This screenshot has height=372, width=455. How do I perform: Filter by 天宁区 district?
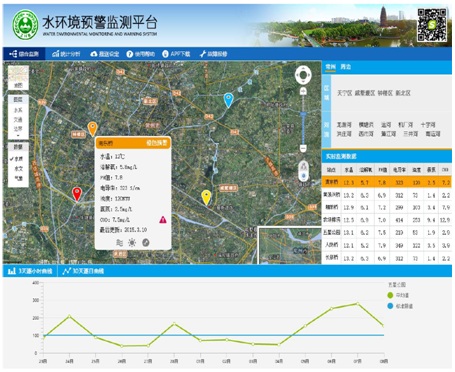click(344, 93)
